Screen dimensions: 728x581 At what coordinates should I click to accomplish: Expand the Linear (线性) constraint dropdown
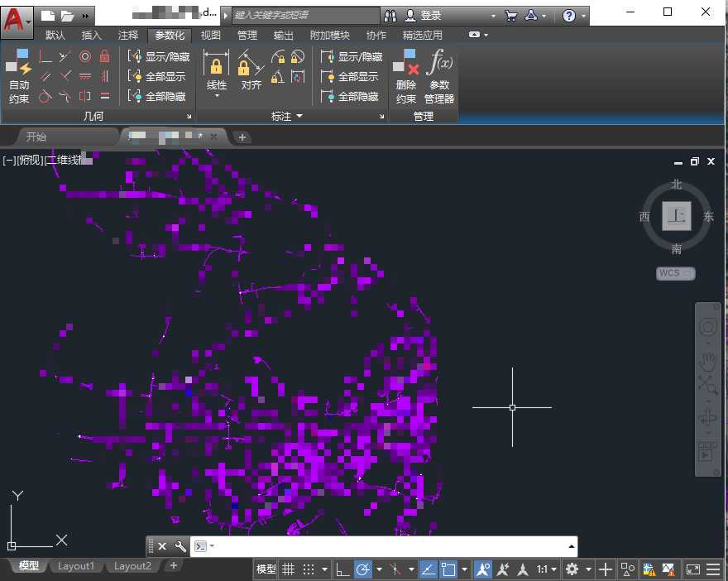(x=217, y=96)
